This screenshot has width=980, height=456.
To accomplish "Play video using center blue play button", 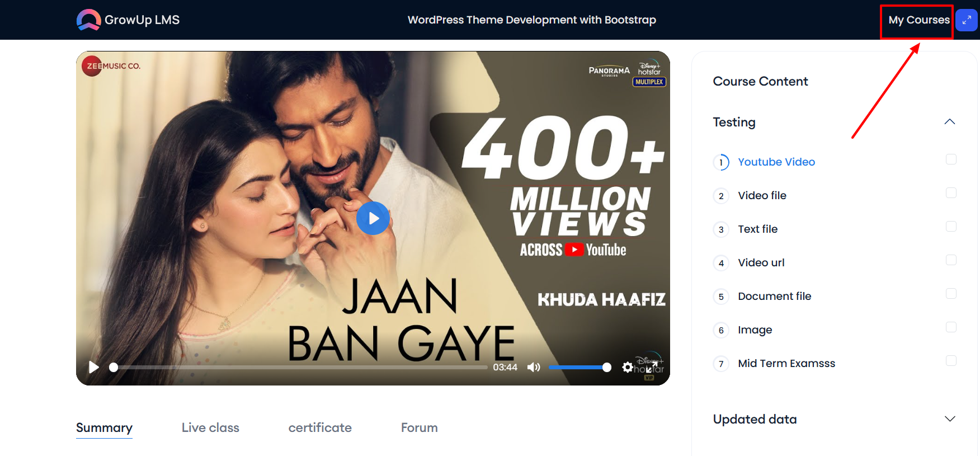I will coord(373,218).
